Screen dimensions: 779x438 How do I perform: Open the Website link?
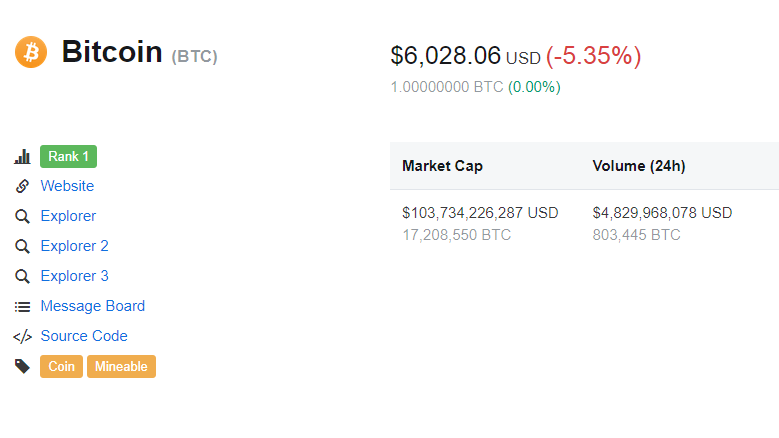pos(67,186)
